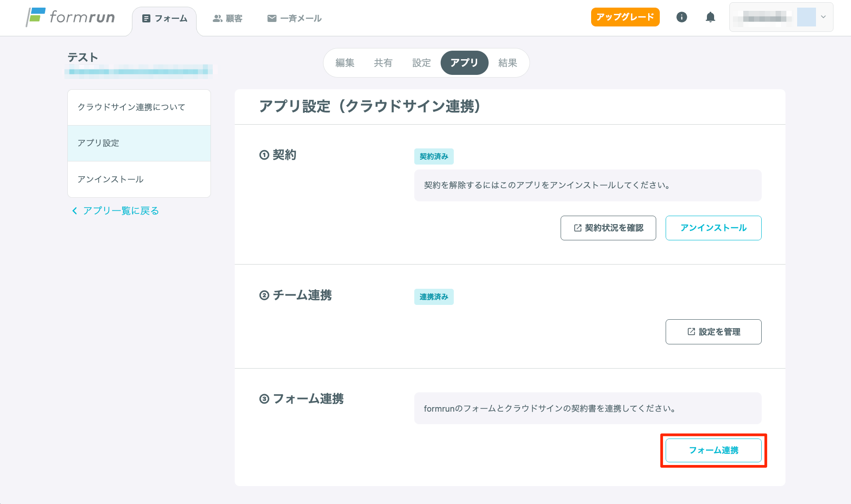Viewport: 851px width, 504px height.
Task: Click the 契約を解除するには notice text
Action: point(547,185)
